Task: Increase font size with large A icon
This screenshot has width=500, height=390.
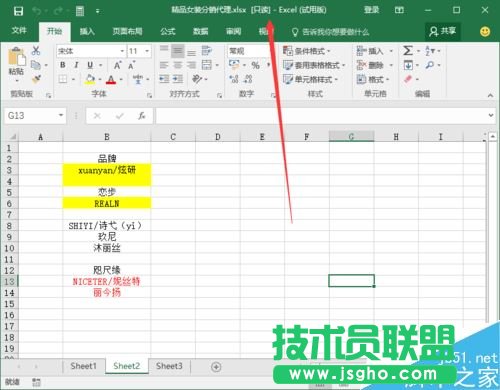Action: point(117,65)
